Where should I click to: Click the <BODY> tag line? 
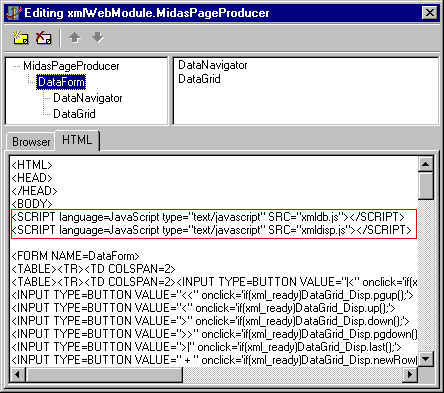pyautogui.click(x=32, y=204)
